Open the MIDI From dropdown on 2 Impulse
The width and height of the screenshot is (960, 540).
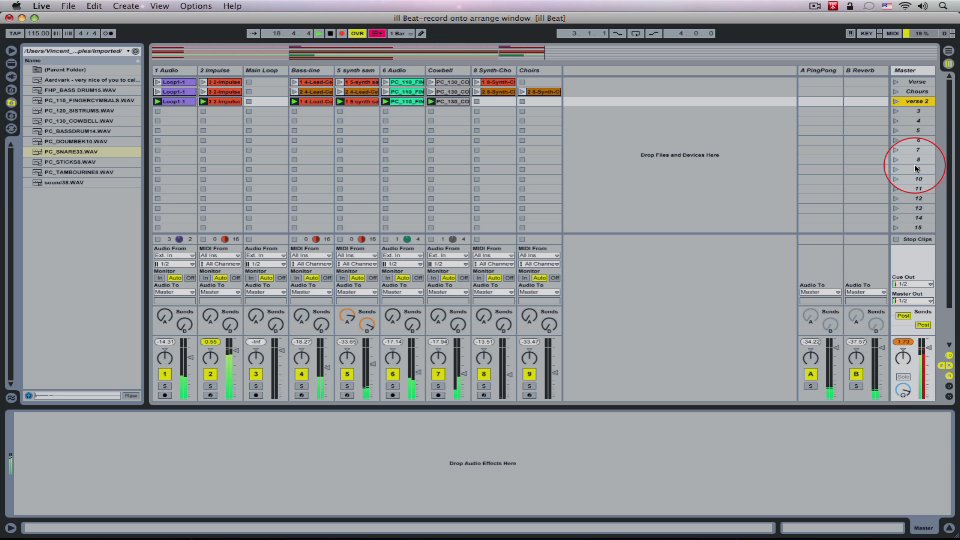[220, 255]
